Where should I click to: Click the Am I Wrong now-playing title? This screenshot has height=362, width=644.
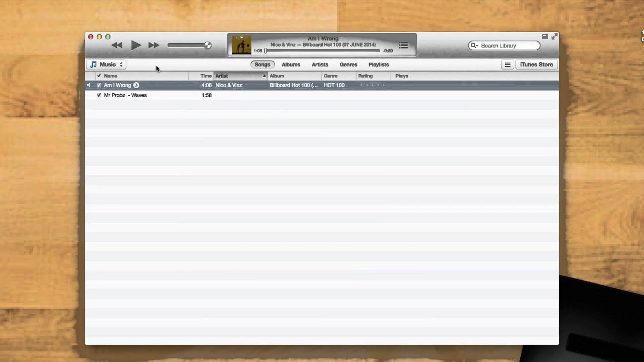pos(323,39)
